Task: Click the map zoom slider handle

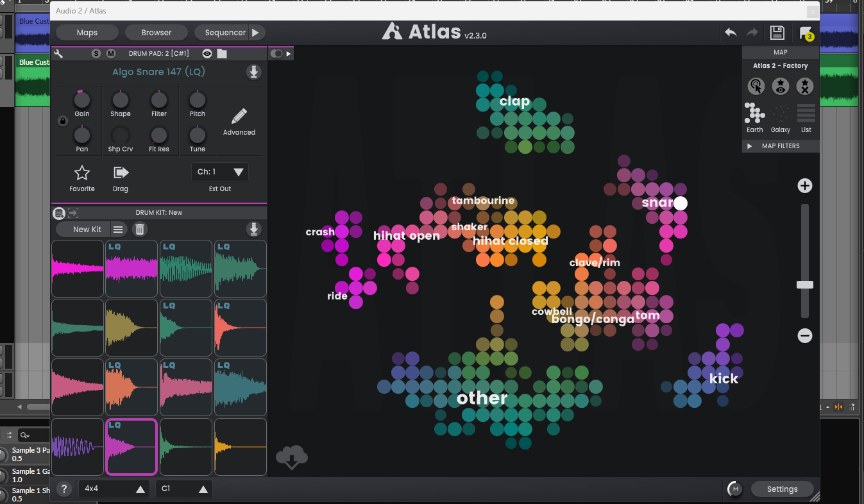Action: pyautogui.click(x=805, y=285)
